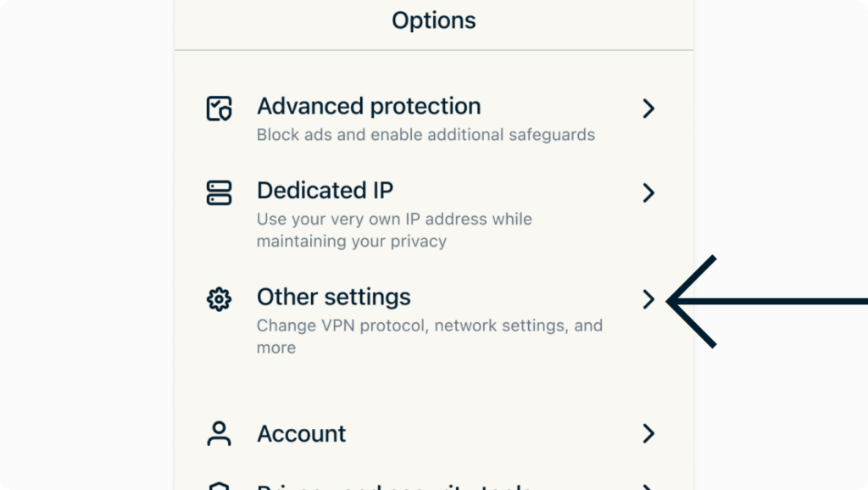Click the Dedicated IP label
This screenshot has height=490, width=868.
point(325,191)
